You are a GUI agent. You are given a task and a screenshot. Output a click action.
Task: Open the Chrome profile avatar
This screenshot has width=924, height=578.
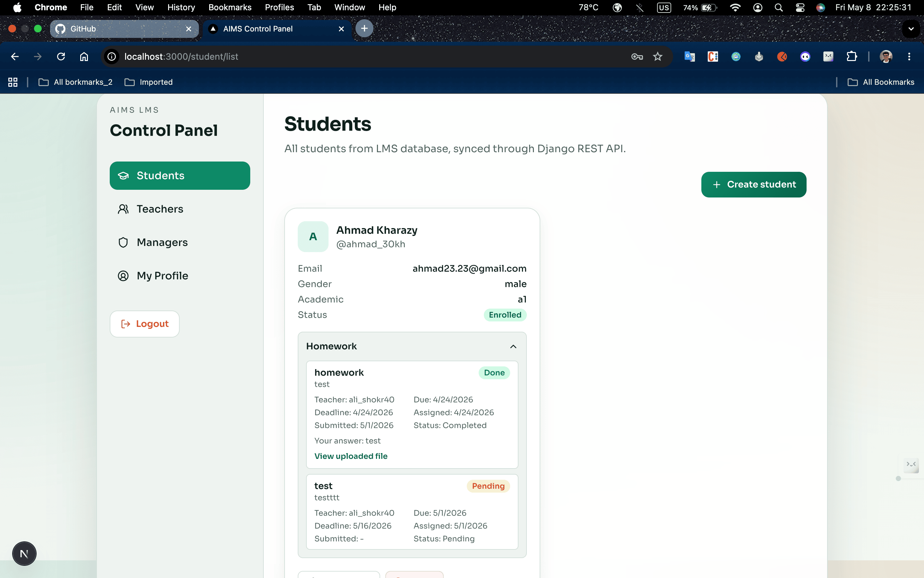coord(886,57)
